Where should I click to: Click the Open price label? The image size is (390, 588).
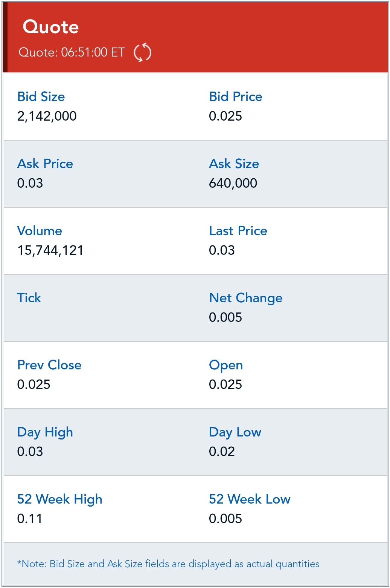[x=226, y=365]
